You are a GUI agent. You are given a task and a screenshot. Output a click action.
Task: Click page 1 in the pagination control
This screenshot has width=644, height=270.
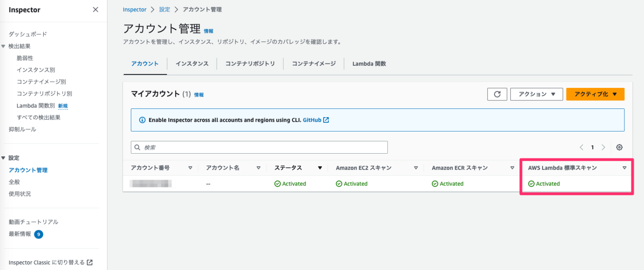(x=592, y=147)
